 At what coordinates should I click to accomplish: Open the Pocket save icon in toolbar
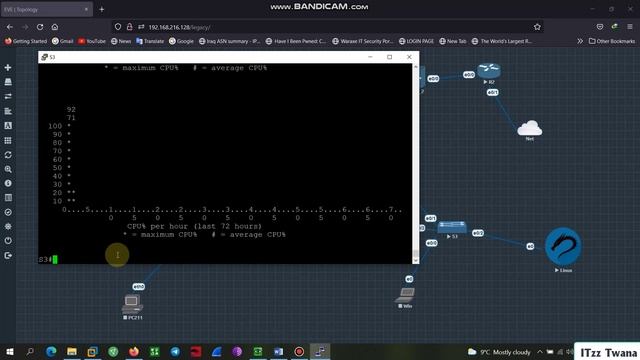tap(600, 27)
